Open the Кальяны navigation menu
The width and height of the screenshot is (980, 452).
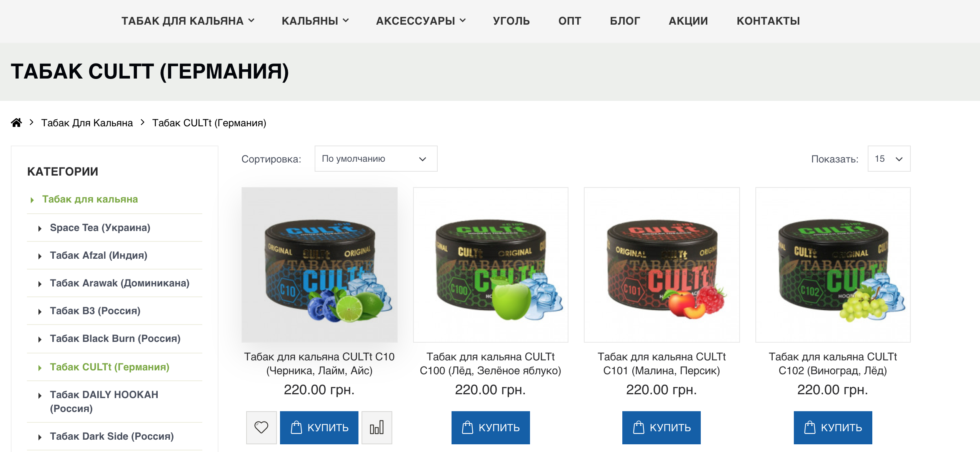tap(315, 21)
